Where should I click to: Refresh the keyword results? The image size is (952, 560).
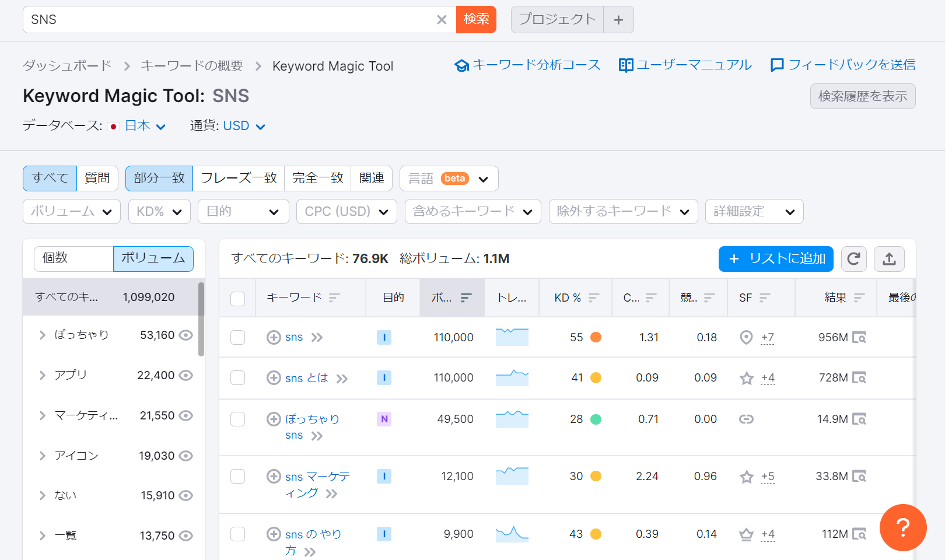click(x=853, y=259)
